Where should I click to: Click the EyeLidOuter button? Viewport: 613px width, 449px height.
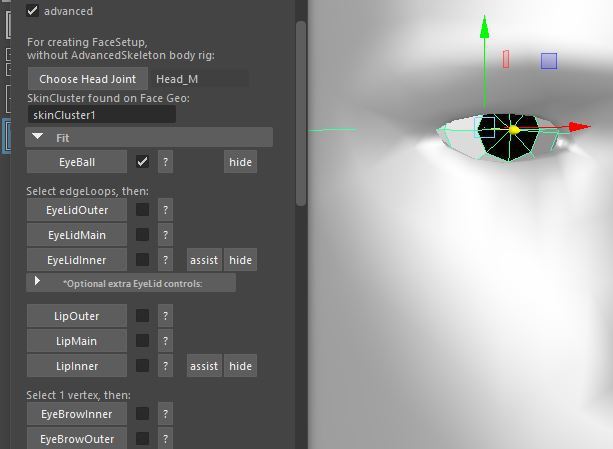tap(77, 210)
